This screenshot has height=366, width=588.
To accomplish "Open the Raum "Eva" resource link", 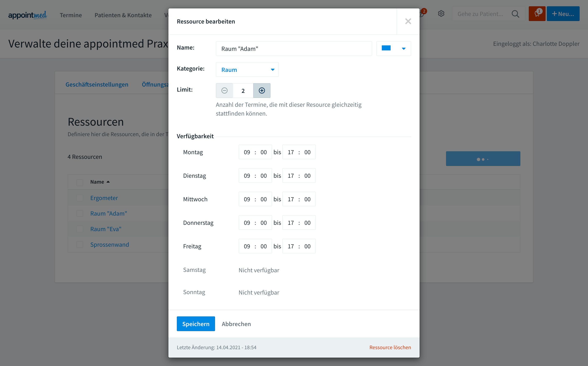I will (106, 229).
